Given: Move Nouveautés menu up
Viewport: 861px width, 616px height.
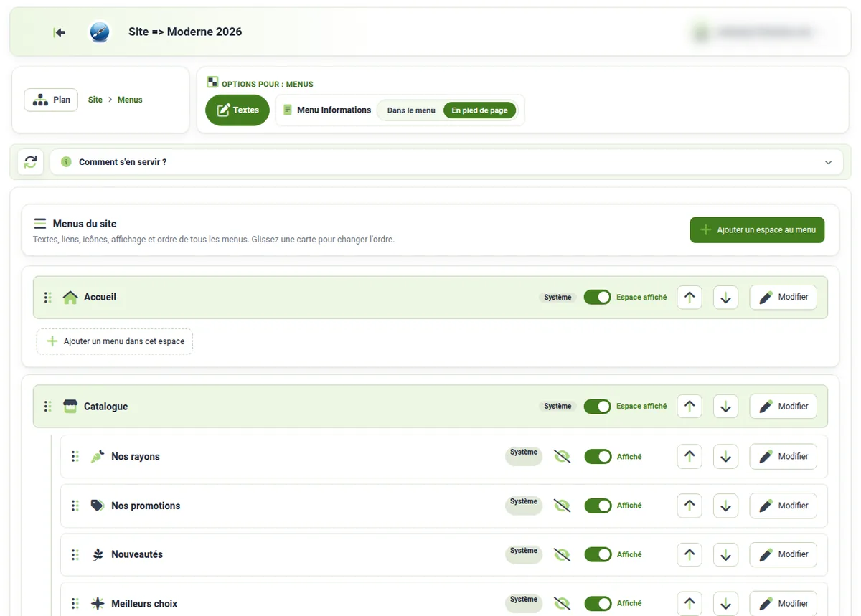Looking at the screenshot, I should point(690,554).
